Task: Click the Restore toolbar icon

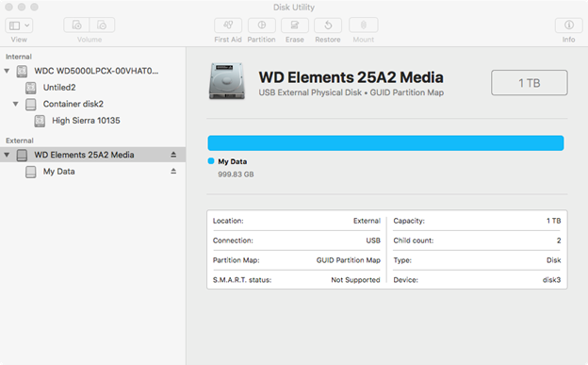Action: [328, 25]
